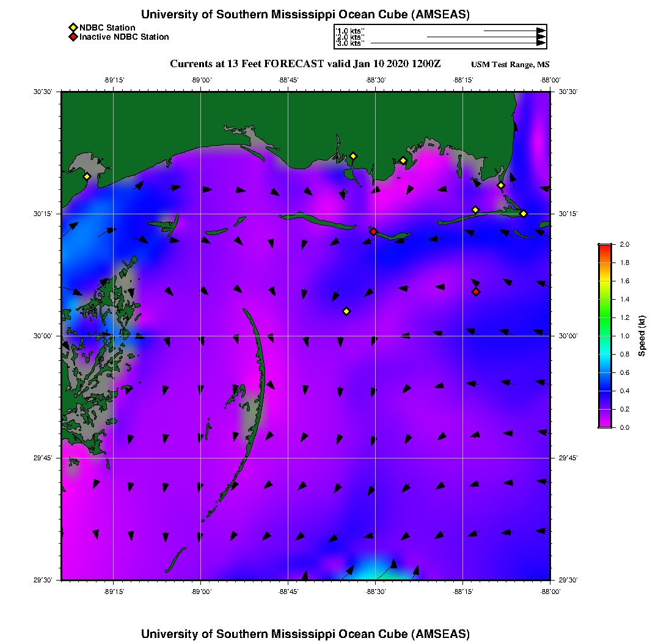Click the Currents at 13 Feet FORECAST heading
Image resolution: width=672 pixels, height=641 pixels.
coord(305,63)
